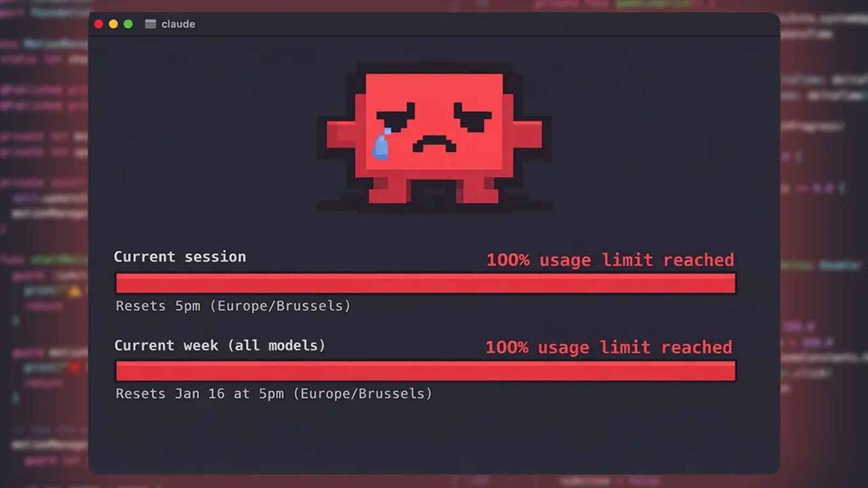Viewport: 868px width, 488px height.
Task: Click the claude window title text
Action: tap(178, 24)
